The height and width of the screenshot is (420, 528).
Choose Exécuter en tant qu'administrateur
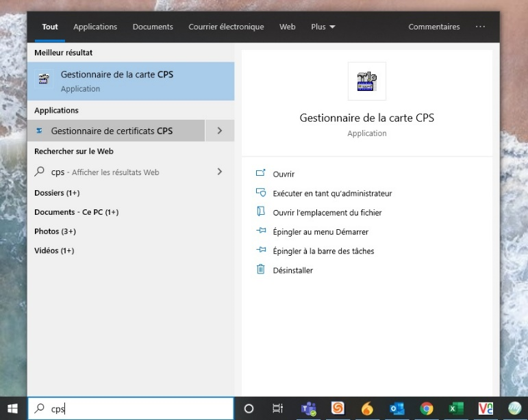coord(332,193)
